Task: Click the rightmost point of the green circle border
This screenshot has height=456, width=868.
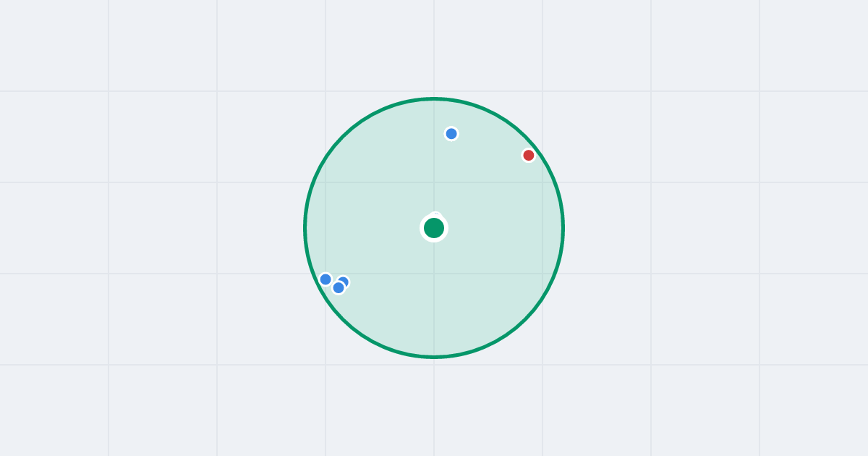Action: [563, 228]
